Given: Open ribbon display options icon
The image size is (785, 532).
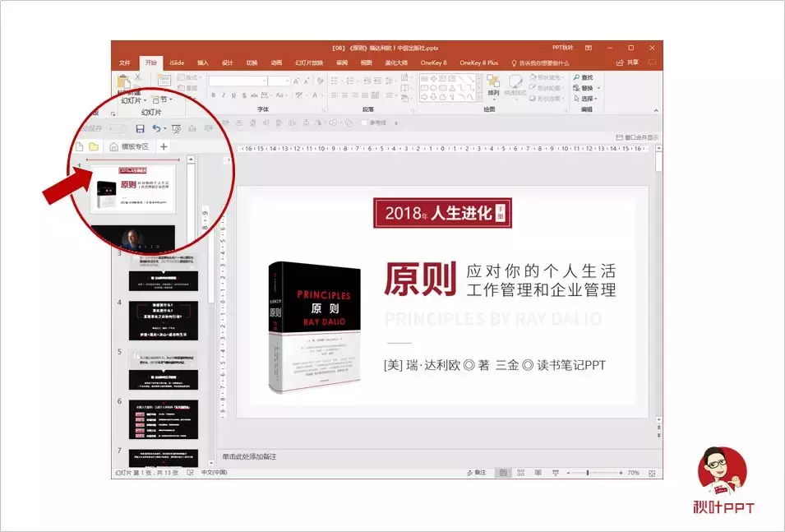Looking at the screenshot, I should tap(589, 48).
